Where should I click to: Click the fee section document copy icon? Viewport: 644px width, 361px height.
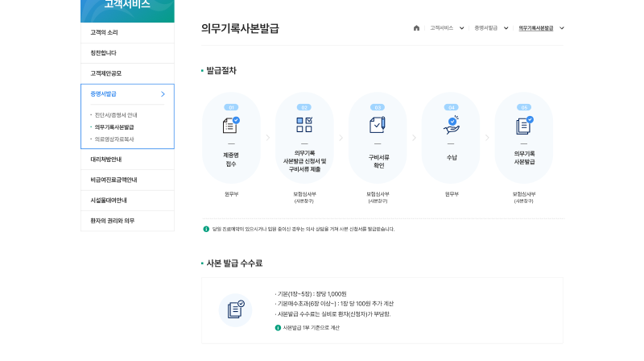click(x=235, y=310)
